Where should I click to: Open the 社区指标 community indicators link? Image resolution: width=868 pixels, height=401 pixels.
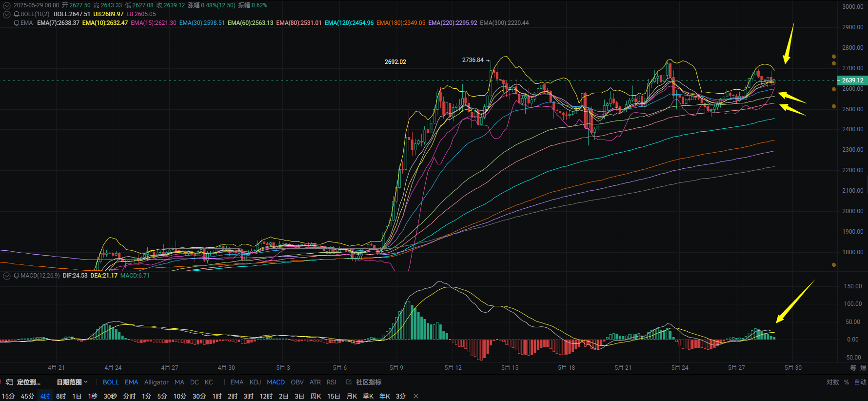369,382
